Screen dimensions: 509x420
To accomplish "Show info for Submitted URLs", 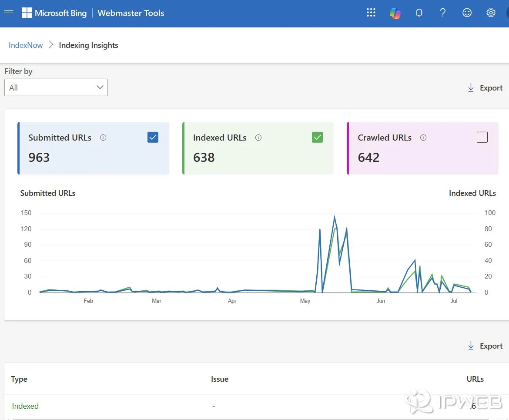I will pyautogui.click(x=103, y=138).
